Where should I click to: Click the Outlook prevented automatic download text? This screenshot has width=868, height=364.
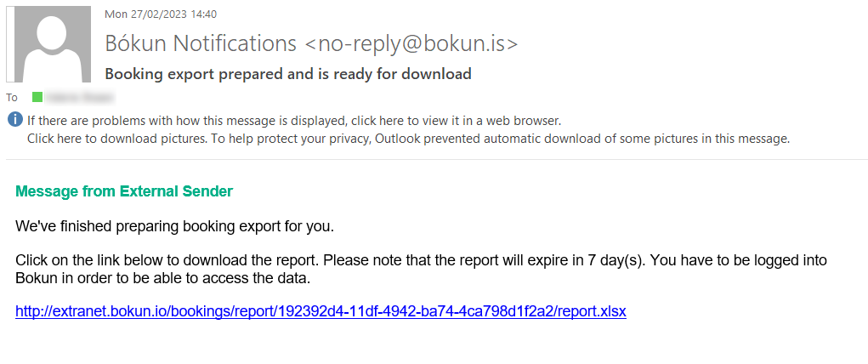pos(582,139)
